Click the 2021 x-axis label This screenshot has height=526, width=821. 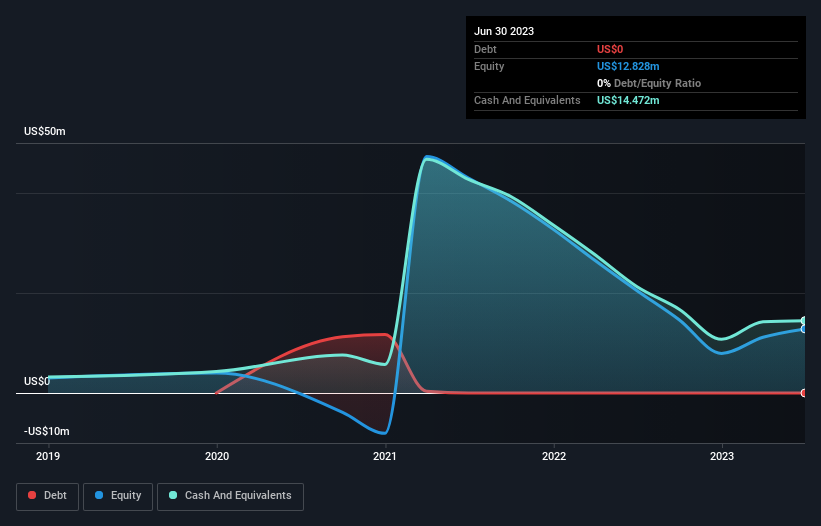tap(385, 456)
